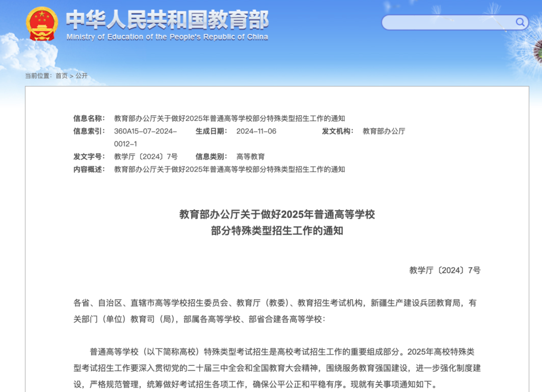
Task: Open the 首页 breadcrumb link
Action: tap(61, 76)
